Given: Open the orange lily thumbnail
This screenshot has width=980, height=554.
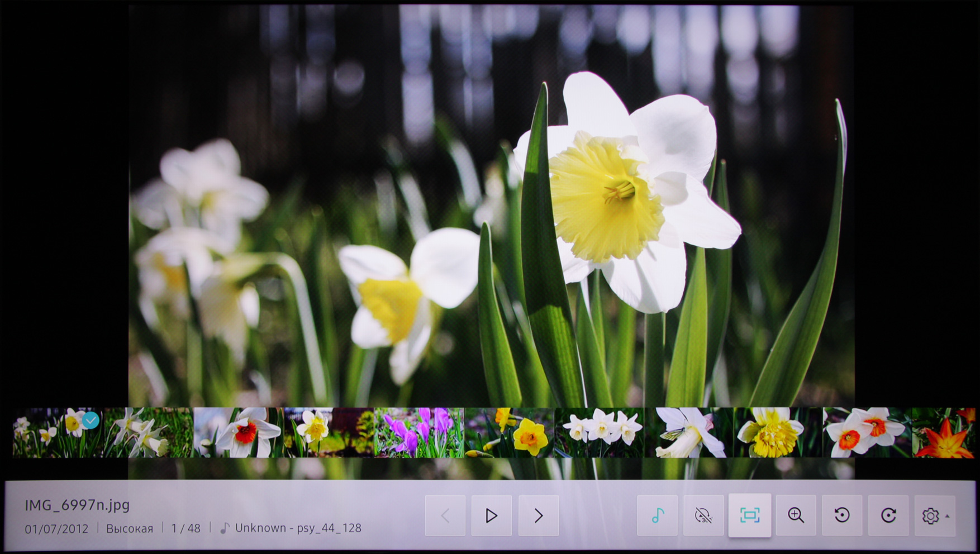Looking at the screenshot, I should 944,433.
